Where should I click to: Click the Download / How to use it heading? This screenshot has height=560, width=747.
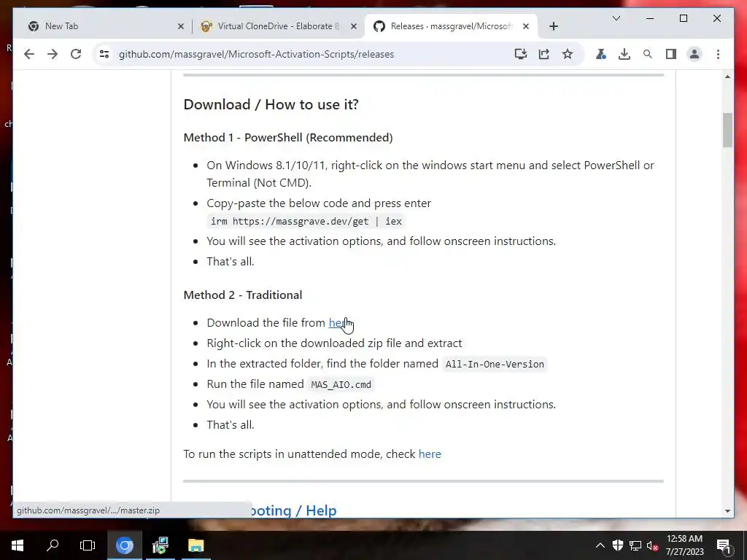coord(271,104)
